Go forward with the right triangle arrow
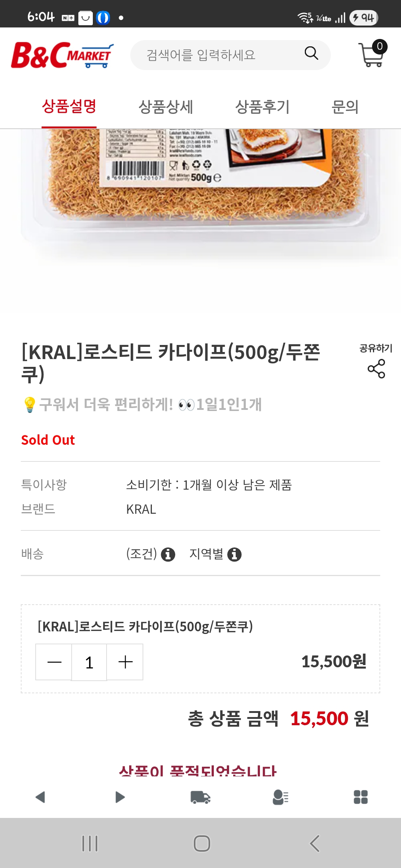 point(120,797)
